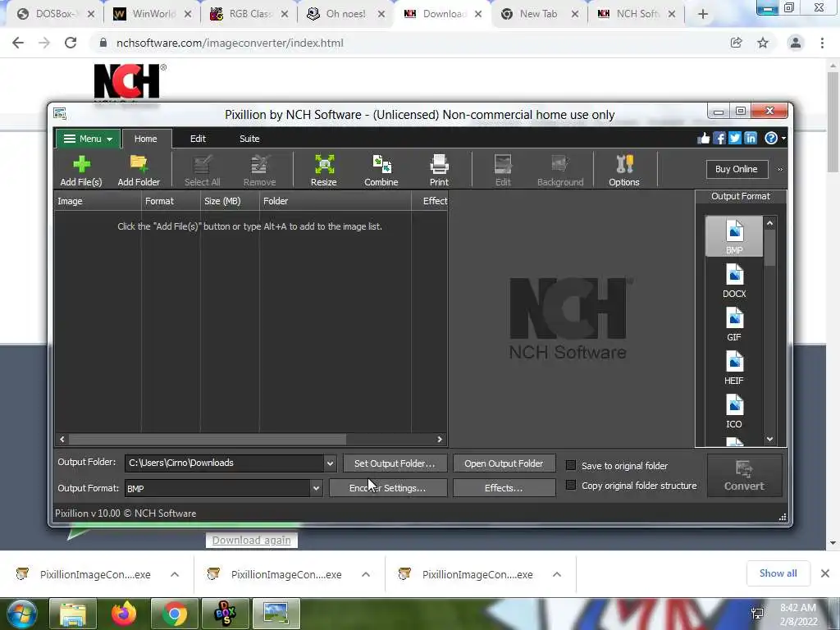This screenshot has height=630, width=840.
Task: Switch to the Edit ribbon tab
Action: 198,139
